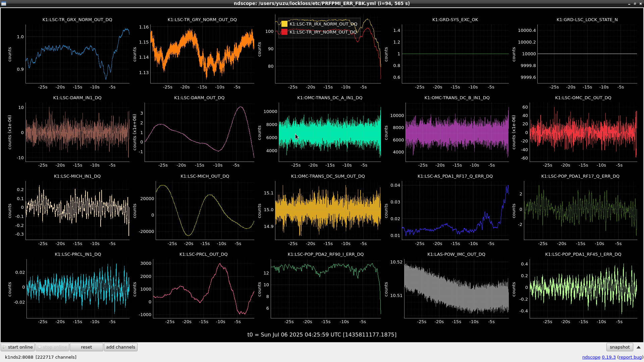Click the K1:GRD-LSC_LOCK_STATE_N plot

(x=587, y=54)
